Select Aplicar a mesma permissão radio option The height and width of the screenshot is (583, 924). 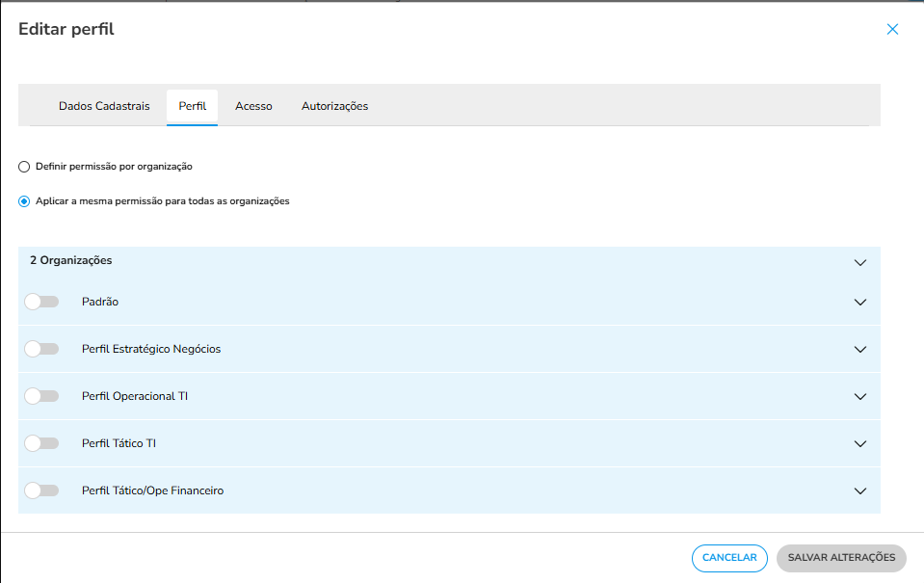pos(24,201)
